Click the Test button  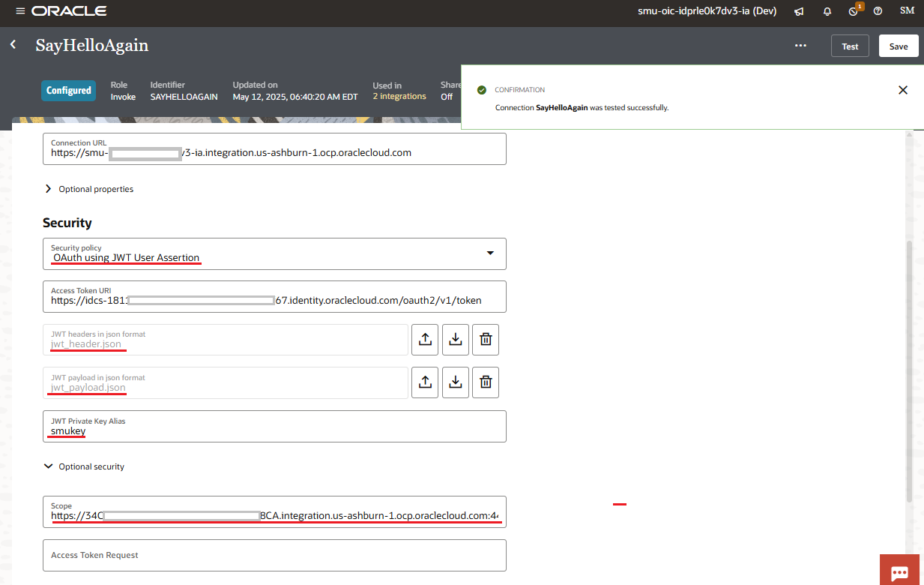click(850, 46)
